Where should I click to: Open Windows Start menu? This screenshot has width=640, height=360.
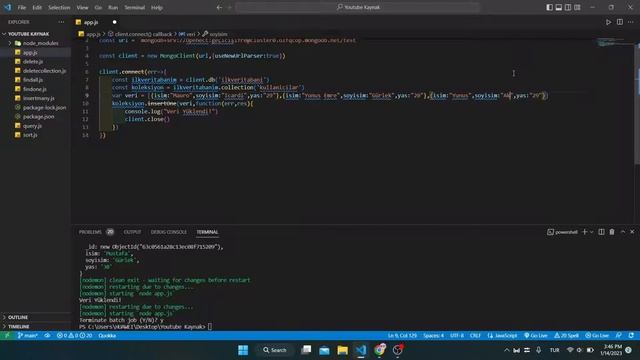click(x=243, y=350)
